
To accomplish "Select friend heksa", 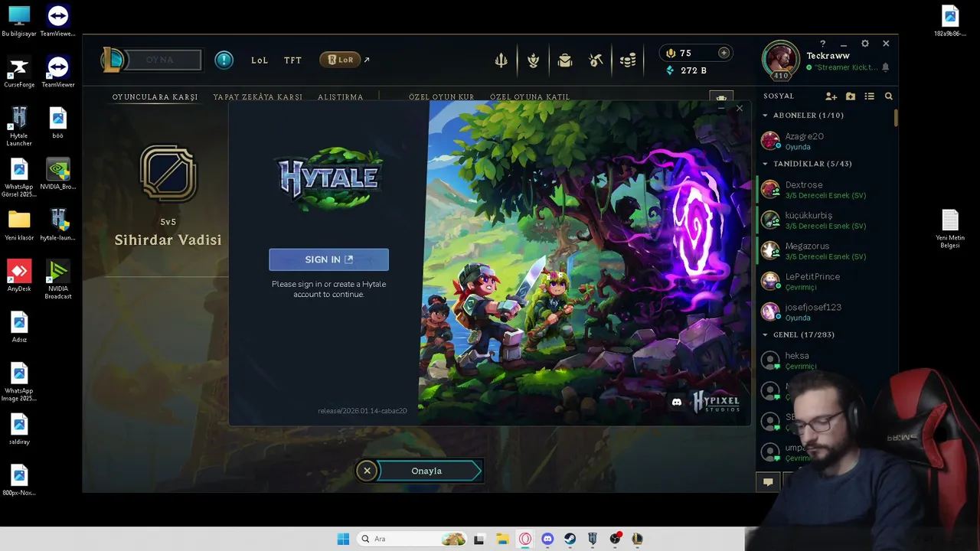I will click(826, 360).
